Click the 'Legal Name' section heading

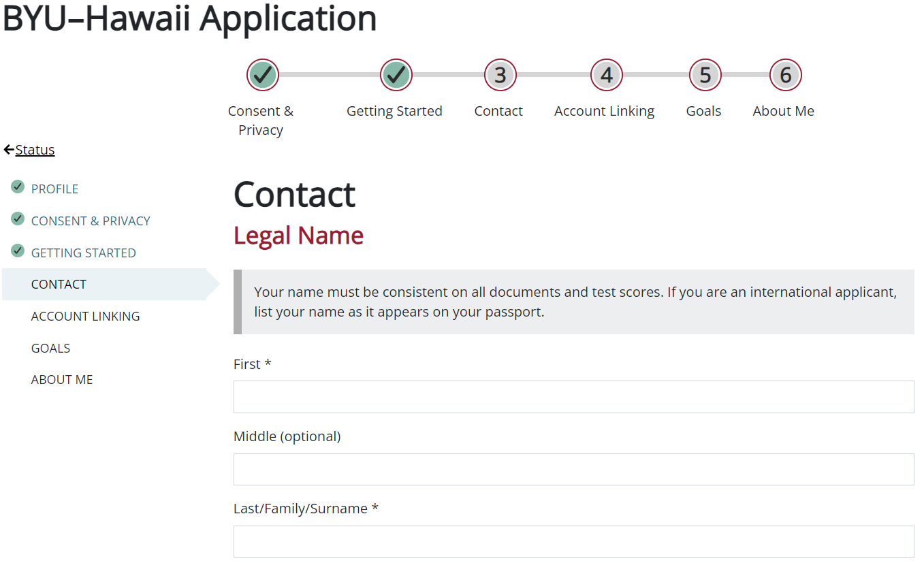[298, 236]
